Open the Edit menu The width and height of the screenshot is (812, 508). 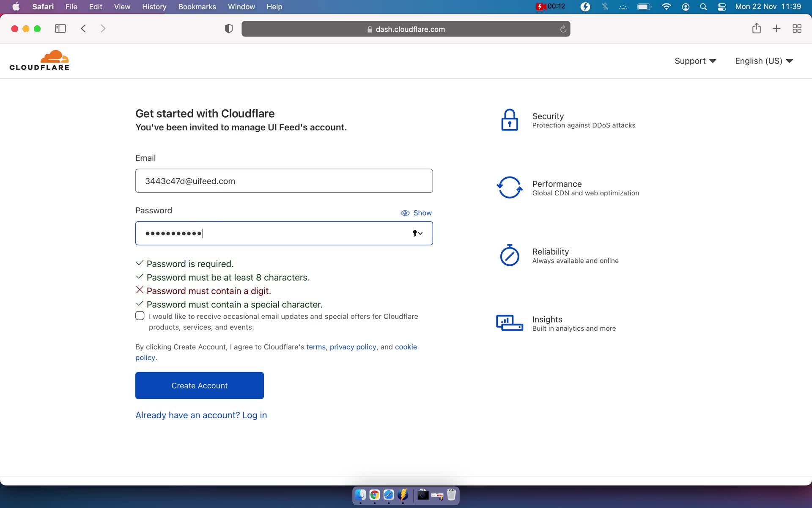[96, 7]
